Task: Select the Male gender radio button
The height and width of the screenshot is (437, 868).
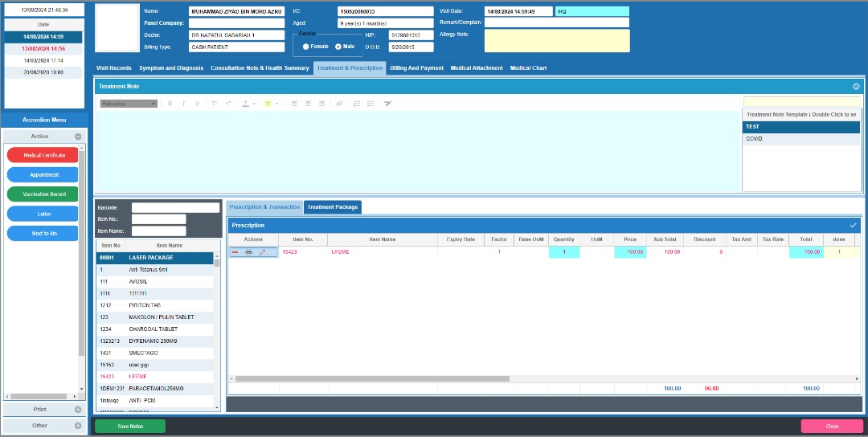Action: tap(338, 47)
